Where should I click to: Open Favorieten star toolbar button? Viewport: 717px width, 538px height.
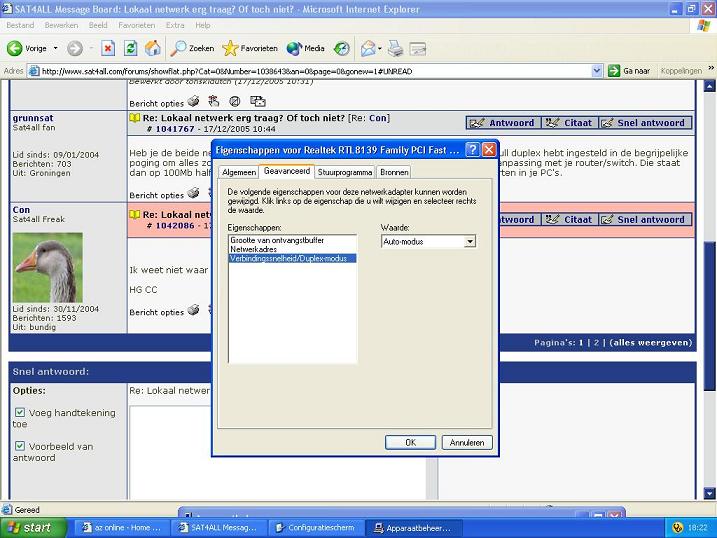pyautogui.click(x=250, y=48)
